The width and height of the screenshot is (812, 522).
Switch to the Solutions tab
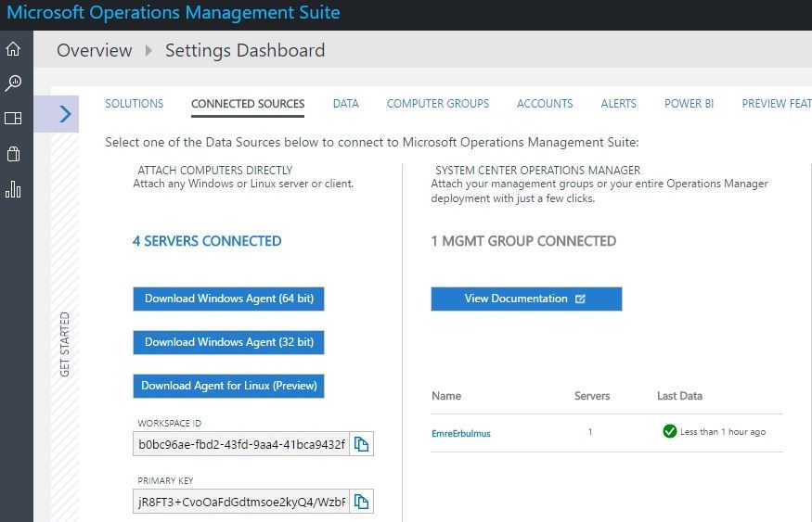[x=135, y=104]
